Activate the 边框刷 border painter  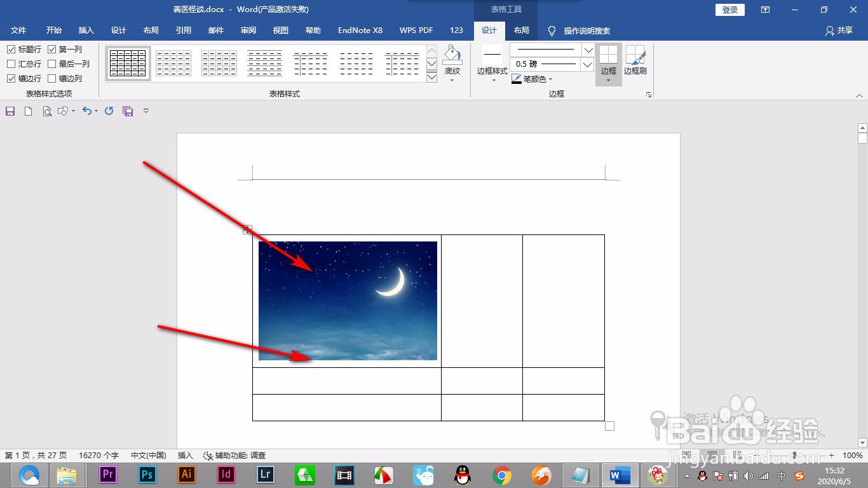coord(635,60)
